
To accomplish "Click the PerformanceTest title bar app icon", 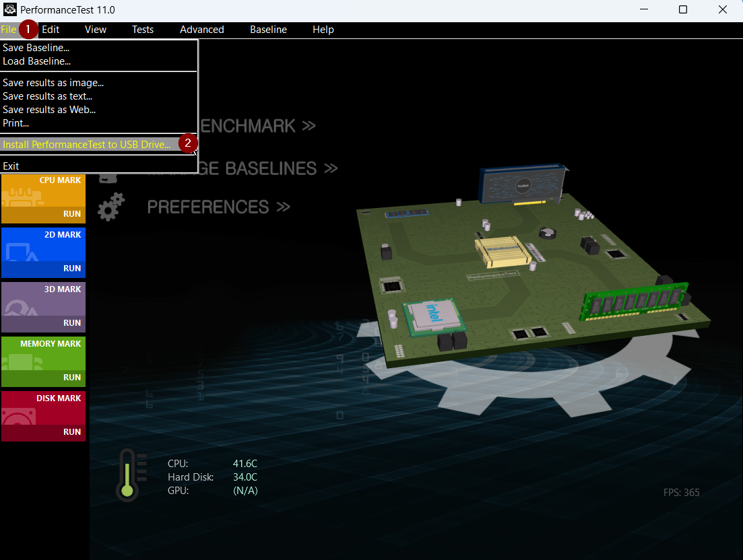I will (x=10, y=9).
